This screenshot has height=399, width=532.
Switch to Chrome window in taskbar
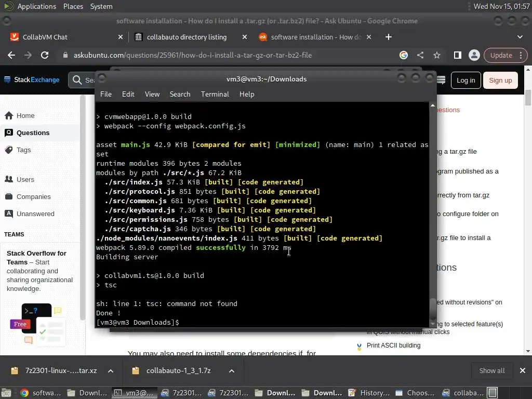pos(41,393)
